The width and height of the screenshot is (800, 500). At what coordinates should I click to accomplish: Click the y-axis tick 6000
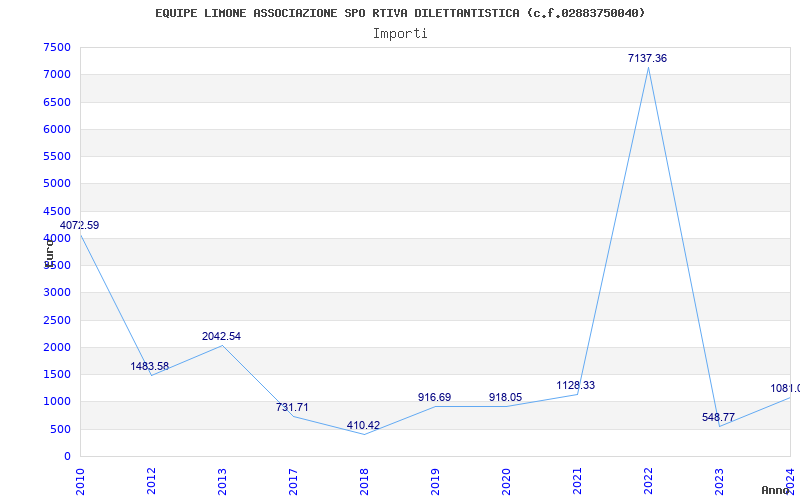(x=57, y=129)
